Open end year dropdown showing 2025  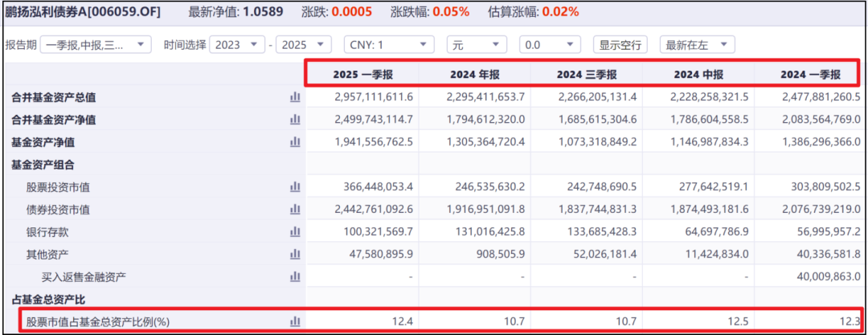(x=303, y=45)
